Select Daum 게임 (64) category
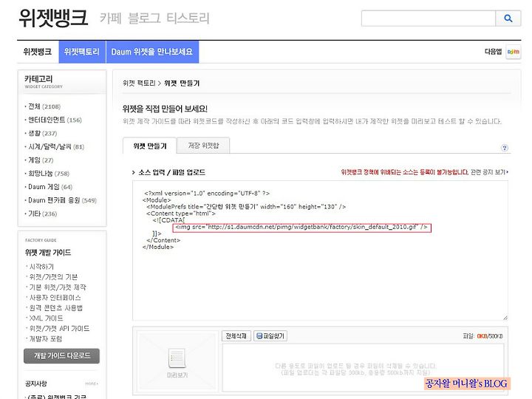 coord(50,187)
